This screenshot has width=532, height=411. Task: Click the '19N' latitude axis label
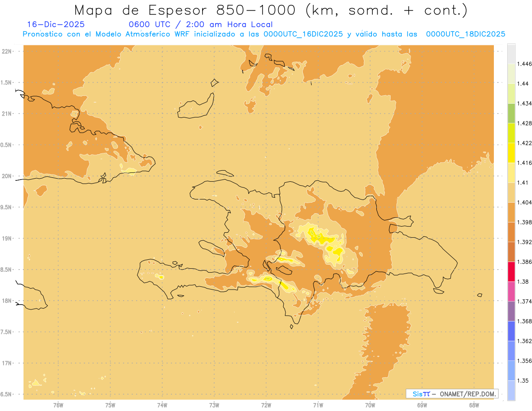(x=7, y=238)
